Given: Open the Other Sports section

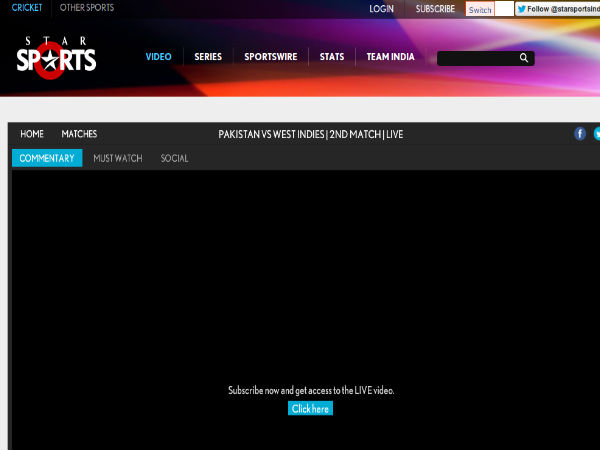Looking at the screenshot, I should [x=87, y=8].
